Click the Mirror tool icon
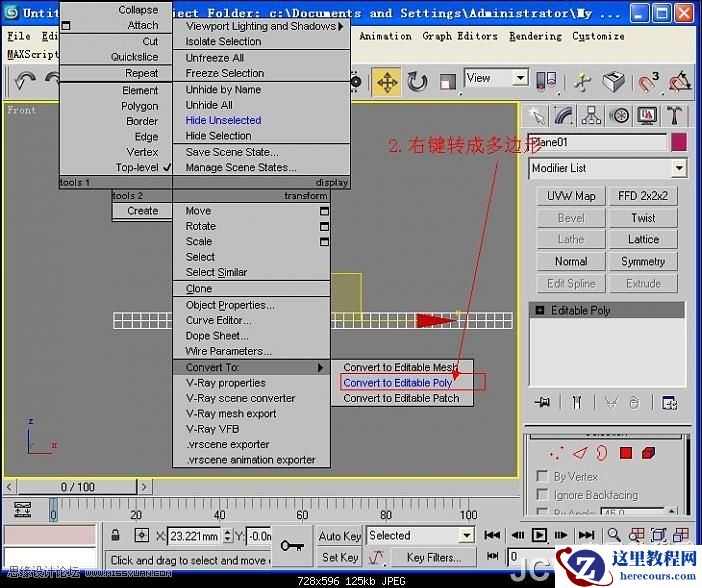This screenshot has width=702, height=588. pyautogui.click(x=546, y=82)
